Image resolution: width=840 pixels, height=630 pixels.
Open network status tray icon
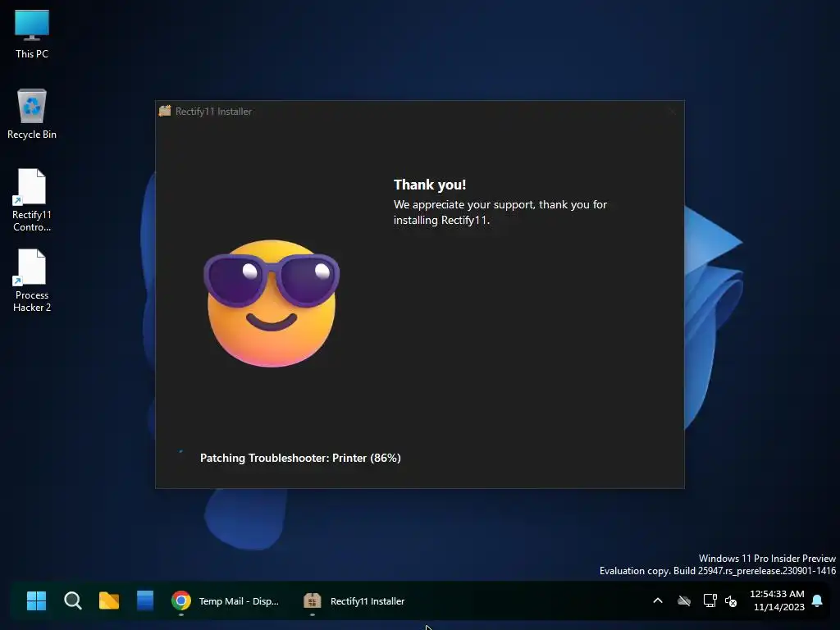(710, 601)
